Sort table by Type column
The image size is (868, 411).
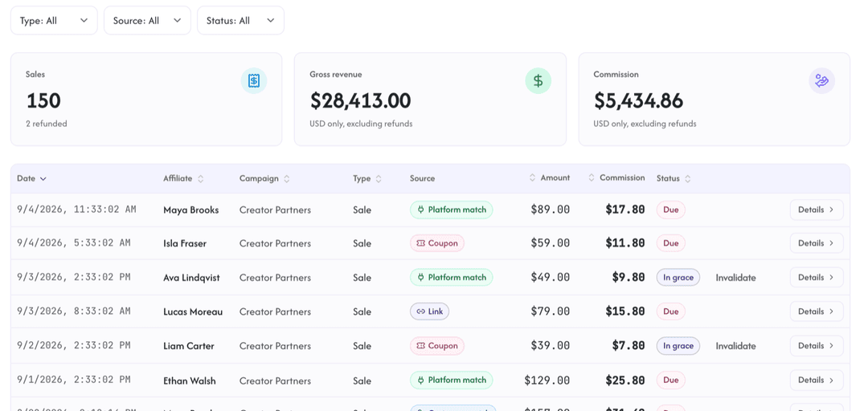click(367, 178)
